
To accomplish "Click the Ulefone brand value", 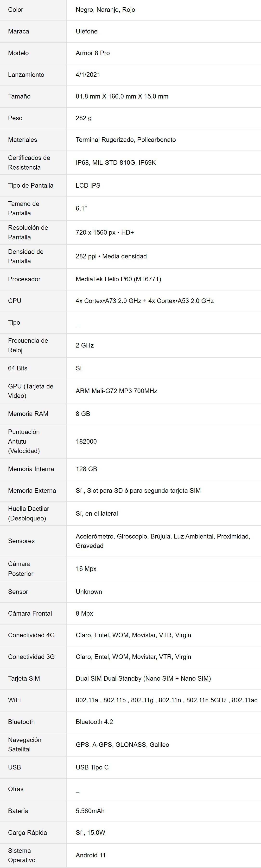I will (x=86, y=31).
